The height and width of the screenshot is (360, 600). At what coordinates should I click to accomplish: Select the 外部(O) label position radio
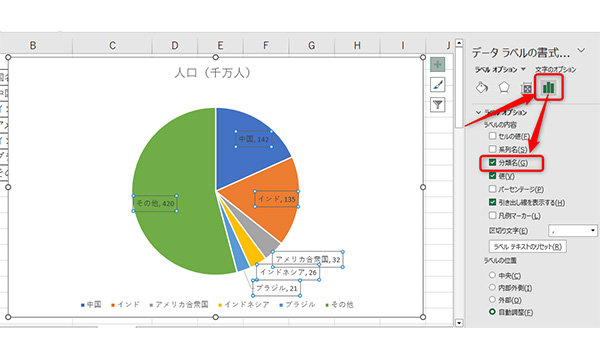[492, 300]
